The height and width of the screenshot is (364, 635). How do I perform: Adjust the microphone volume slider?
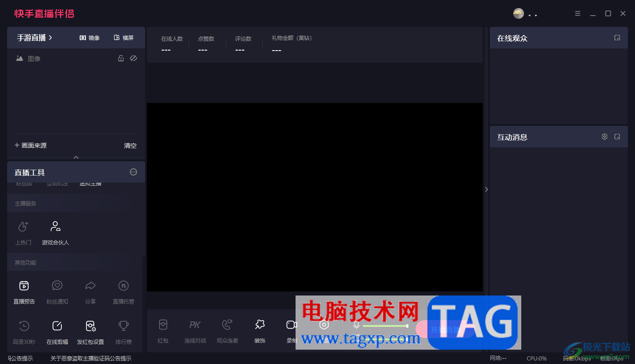(385, 326)
